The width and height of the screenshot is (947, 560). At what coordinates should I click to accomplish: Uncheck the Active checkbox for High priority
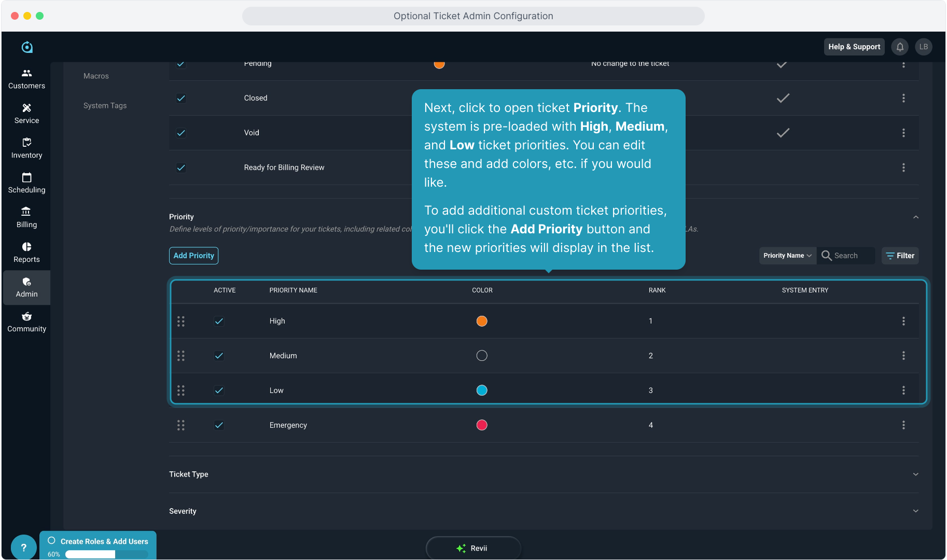tap(219, 321)
